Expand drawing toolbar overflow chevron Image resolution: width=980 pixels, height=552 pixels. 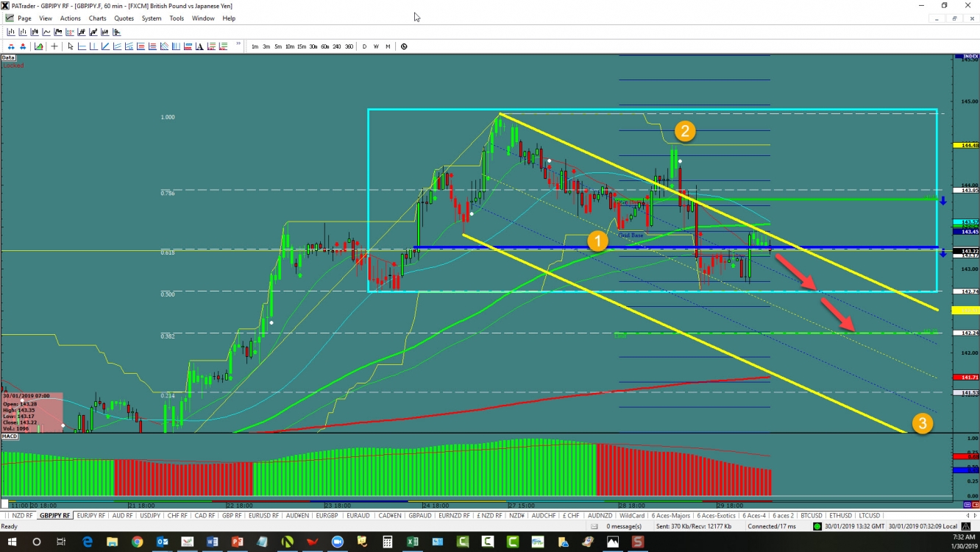[x=238, y=44]
